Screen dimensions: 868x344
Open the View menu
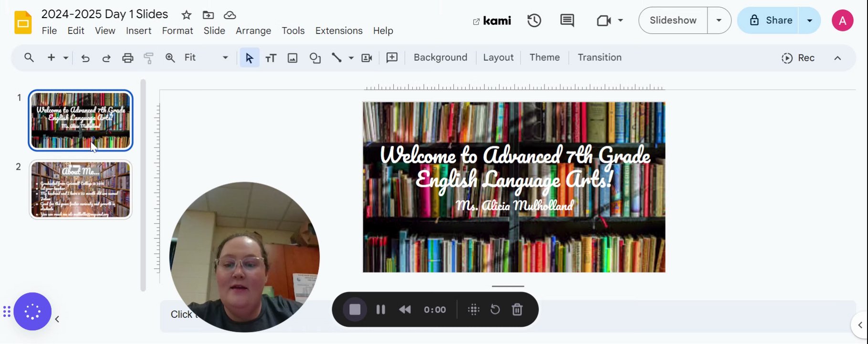pyautogui.click(x=105, y=31)
